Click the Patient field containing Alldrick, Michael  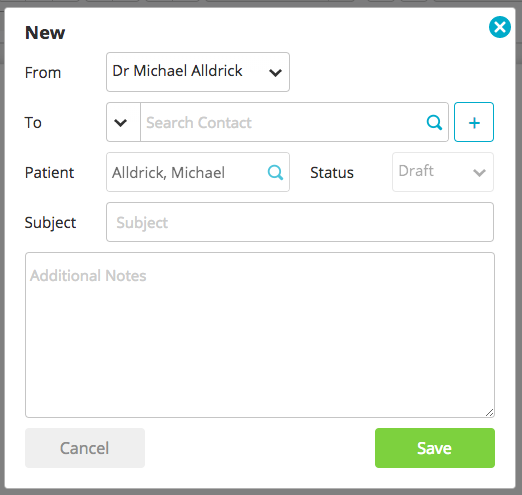(x=198, y=172)
